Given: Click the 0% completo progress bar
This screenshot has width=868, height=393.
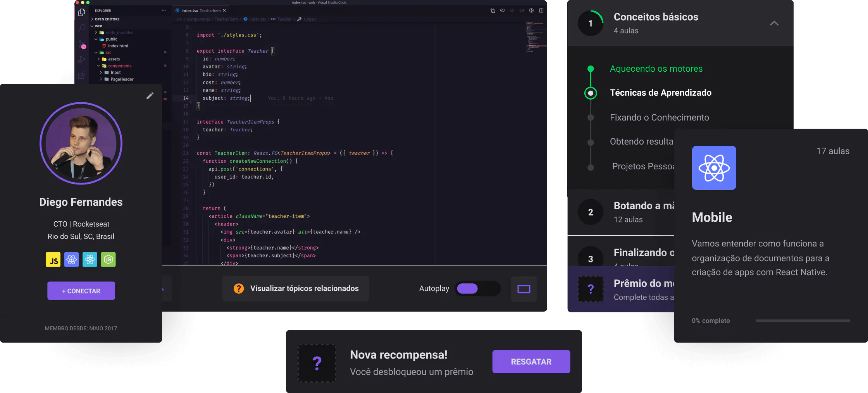Looking at the screenshot, I should pyautogui.click(x=803, y=321).
